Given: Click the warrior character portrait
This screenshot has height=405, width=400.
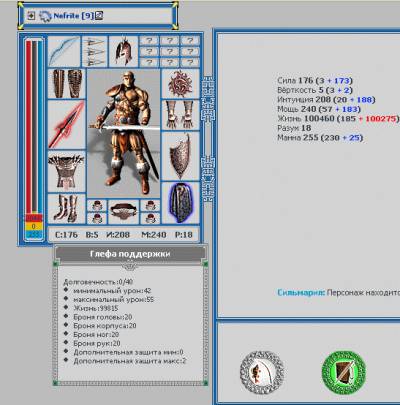Looking at the screenshot, I should [124, 133].
